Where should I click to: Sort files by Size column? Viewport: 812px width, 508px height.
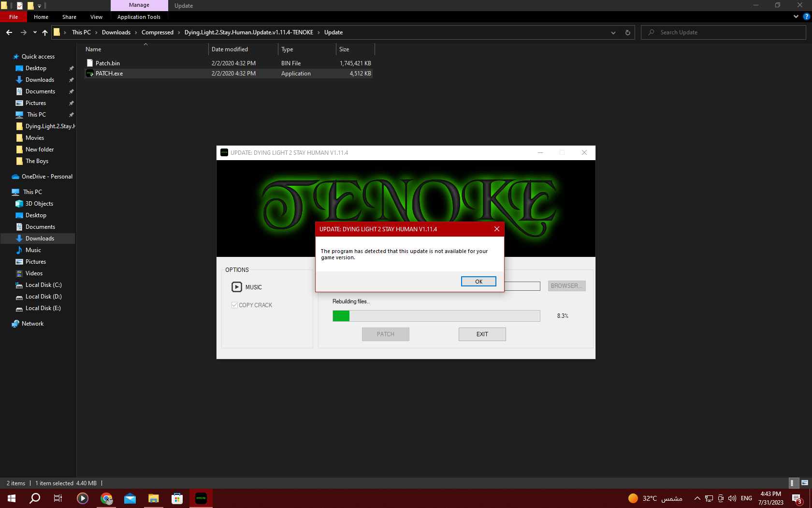pyautogui.click(x=355, y=49)
